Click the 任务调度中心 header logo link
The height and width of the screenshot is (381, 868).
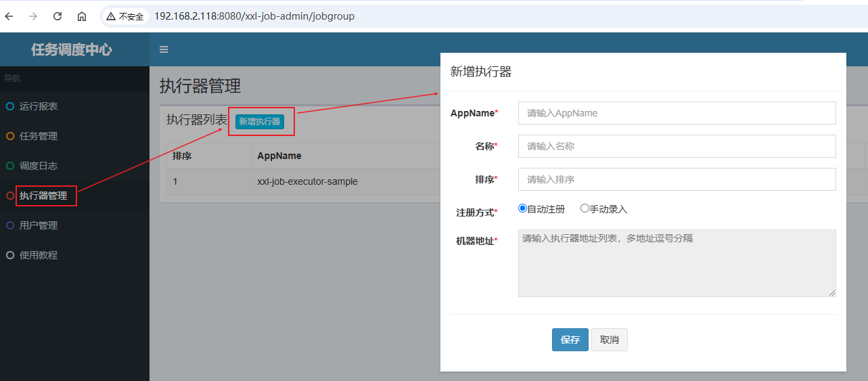[71, 49]
